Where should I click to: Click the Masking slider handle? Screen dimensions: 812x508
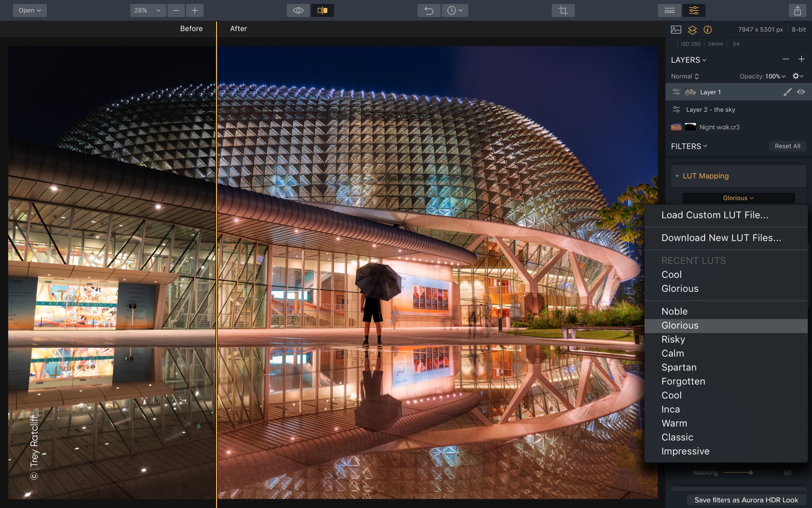click(751, 473)
